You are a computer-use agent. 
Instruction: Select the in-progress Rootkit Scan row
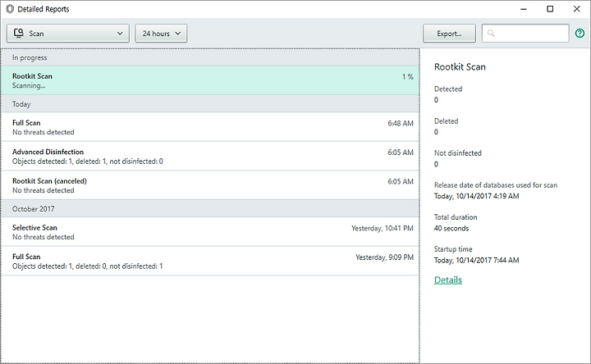point(210,80)
